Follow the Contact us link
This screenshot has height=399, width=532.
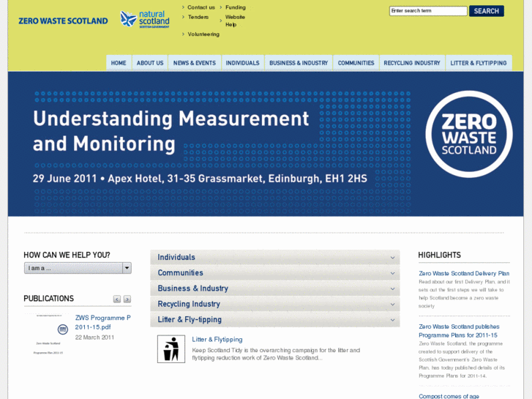coord(201,7)
